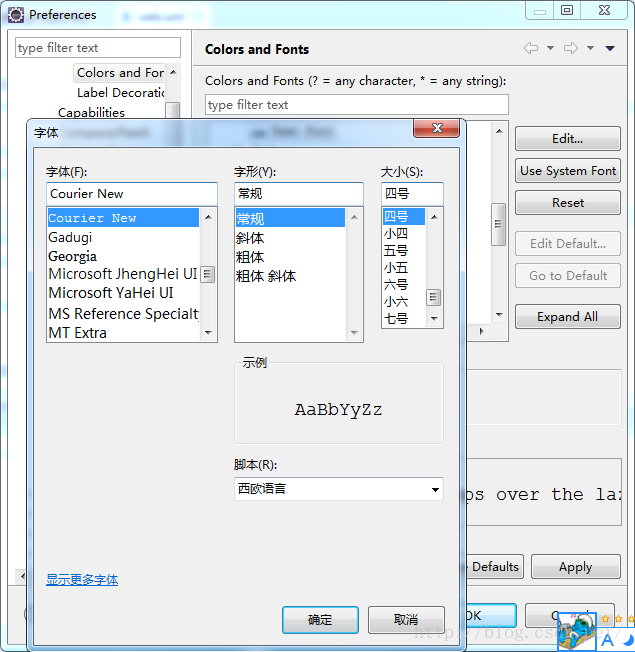Click the font list scrollbar thumb

pyautogui.click(x=208, y=274)
